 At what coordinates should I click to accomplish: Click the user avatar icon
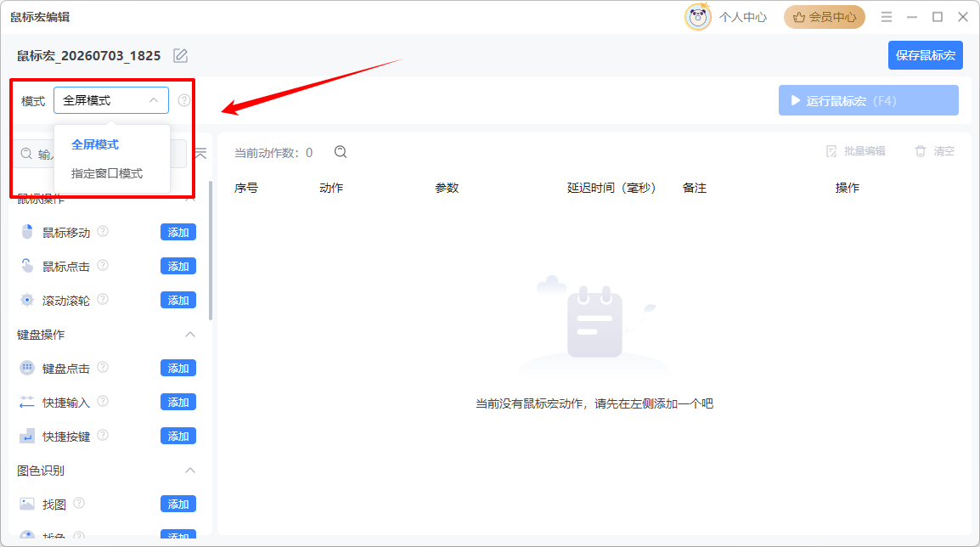point(698,17)
